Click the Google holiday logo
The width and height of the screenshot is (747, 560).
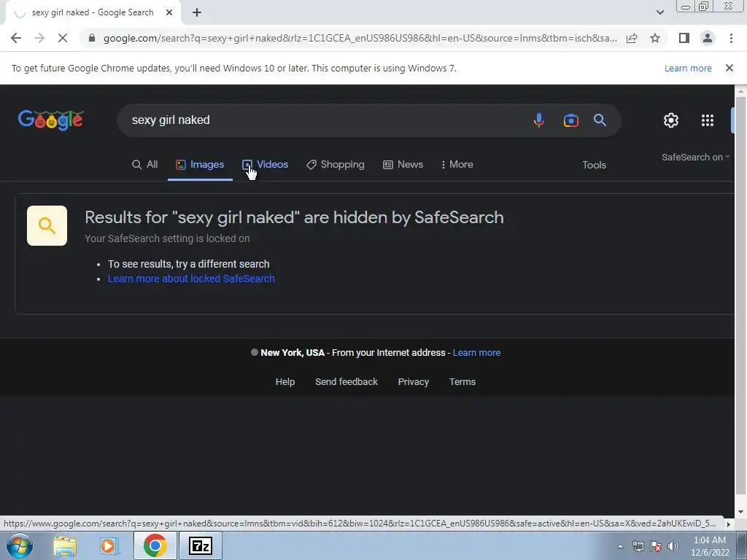click(50, 120)
